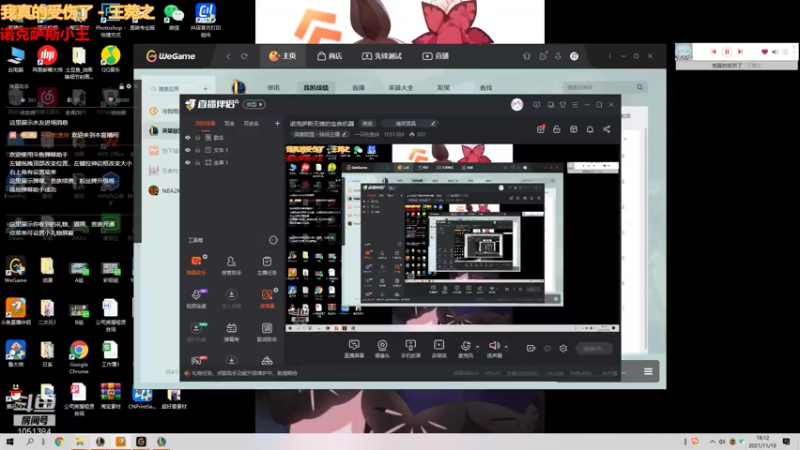Add the 多媒体 media source
800x450 pixels.
(439, 348)
